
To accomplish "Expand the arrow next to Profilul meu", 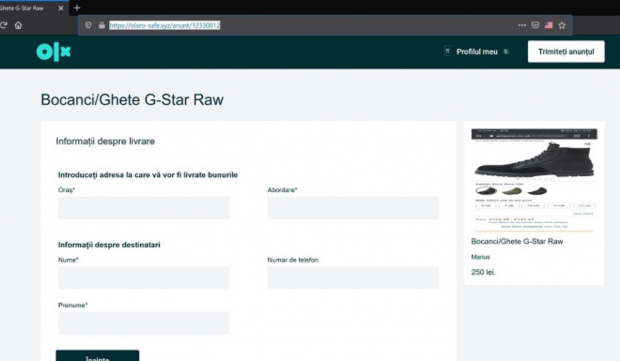I will [505, 51].
